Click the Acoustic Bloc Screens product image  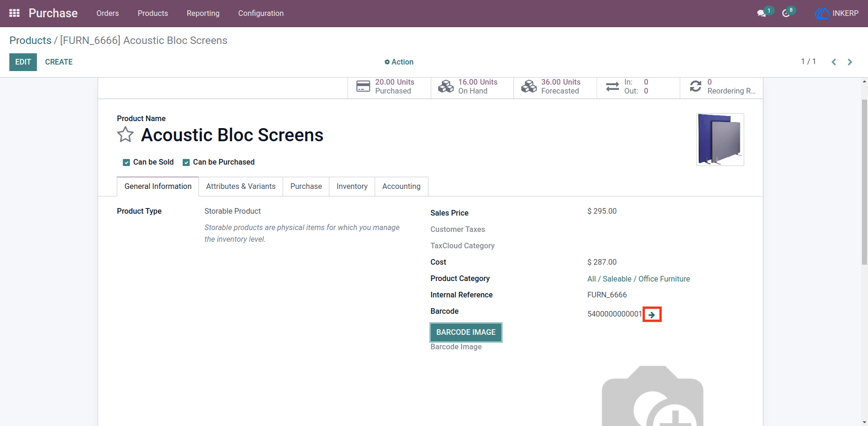click(720, 139)
